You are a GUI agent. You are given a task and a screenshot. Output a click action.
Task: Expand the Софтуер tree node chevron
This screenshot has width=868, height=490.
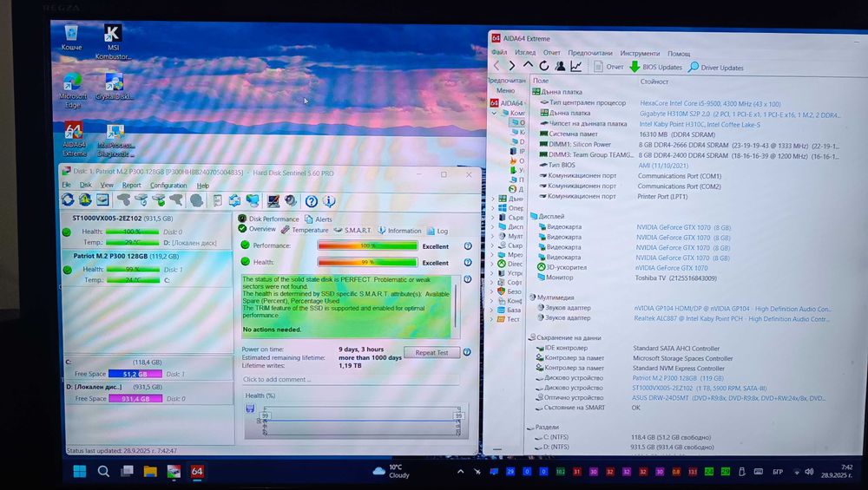(x=493, y=282)
